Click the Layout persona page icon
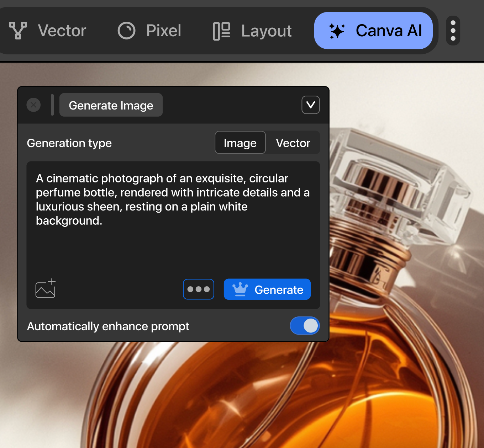The width and height of the screenshot is (484, 448). pos(221,31)
